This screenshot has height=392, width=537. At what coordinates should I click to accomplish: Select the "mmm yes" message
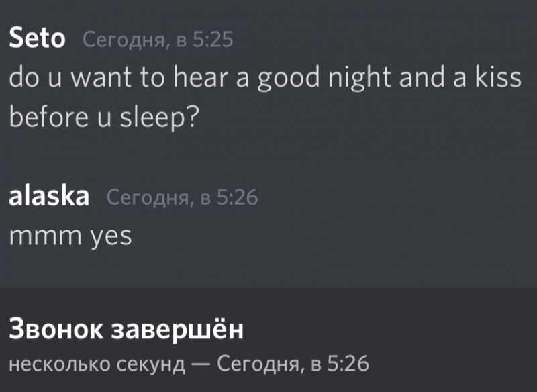click(x=70, y=236)
